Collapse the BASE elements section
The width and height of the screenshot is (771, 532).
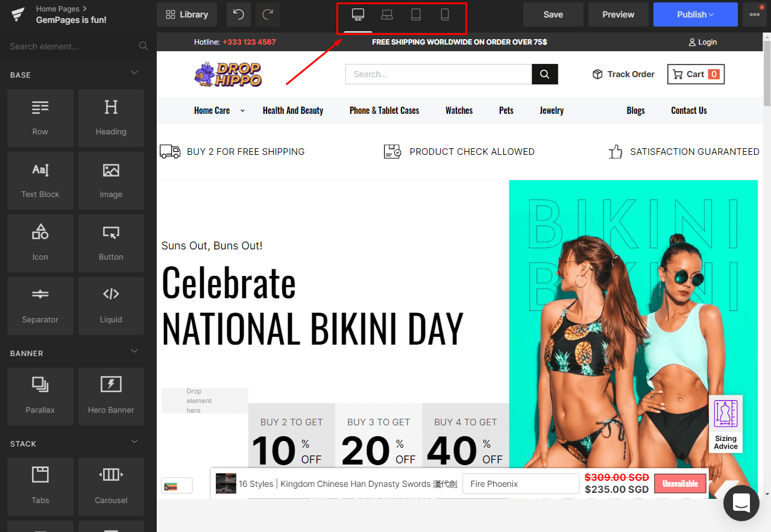point(134,73)
